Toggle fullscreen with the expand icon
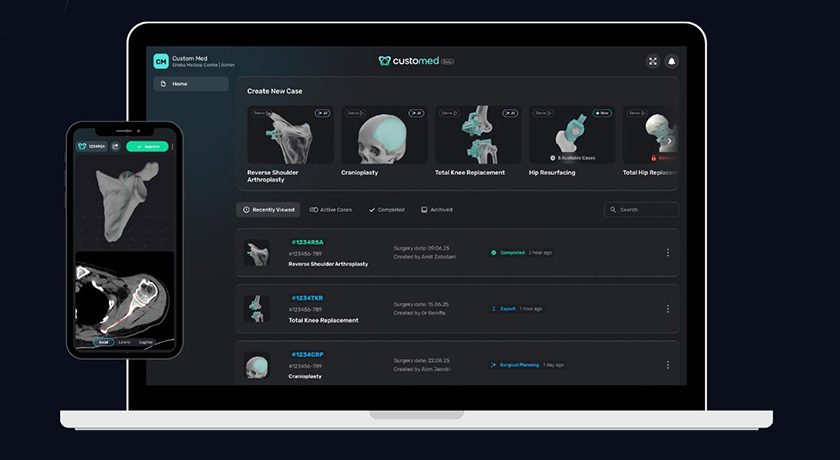The image size is (840, 460). [652, 61]
